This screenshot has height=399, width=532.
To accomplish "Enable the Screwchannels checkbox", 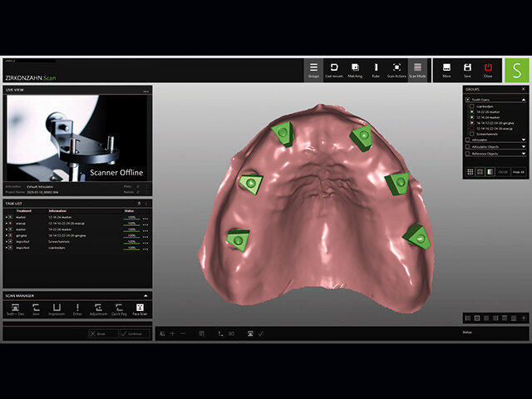I will (471, 134).
